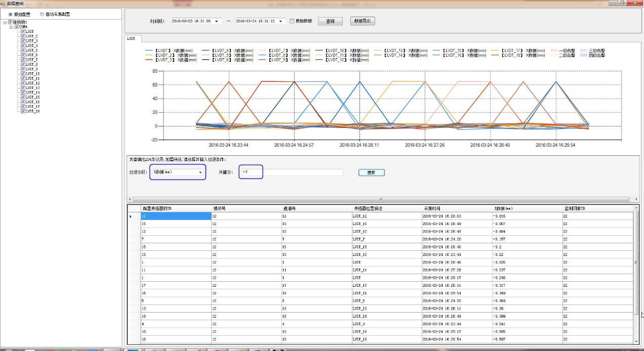The width and height of the screenshot is (644, 351).
Task: Sort by the 采集时间 column header
Action: (x=457, y=208)
